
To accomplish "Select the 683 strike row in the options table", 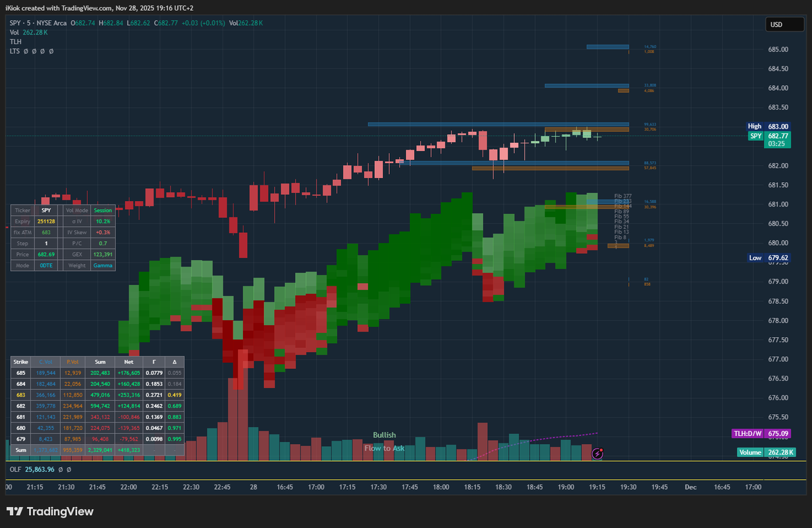I will (x=20, y=394).
